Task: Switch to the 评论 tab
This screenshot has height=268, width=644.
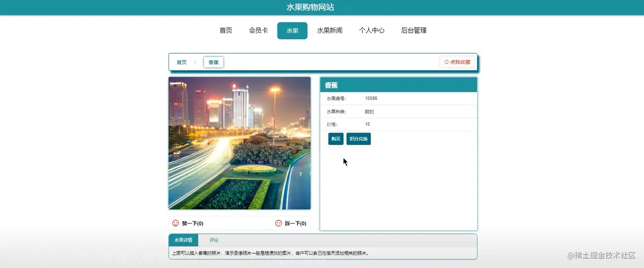Action: coord(214,240)
